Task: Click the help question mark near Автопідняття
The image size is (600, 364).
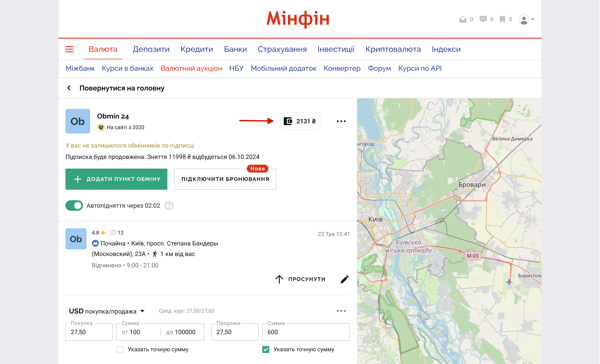Action: (x=169, y=205)
